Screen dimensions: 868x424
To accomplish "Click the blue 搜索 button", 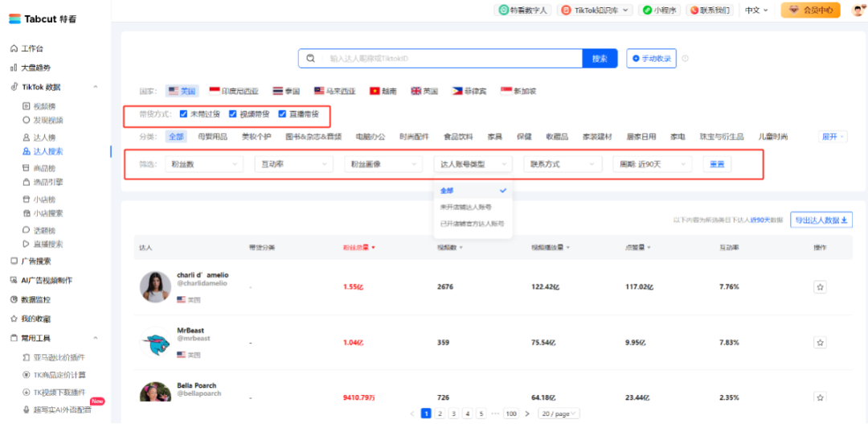I will [x=600, y=59].
